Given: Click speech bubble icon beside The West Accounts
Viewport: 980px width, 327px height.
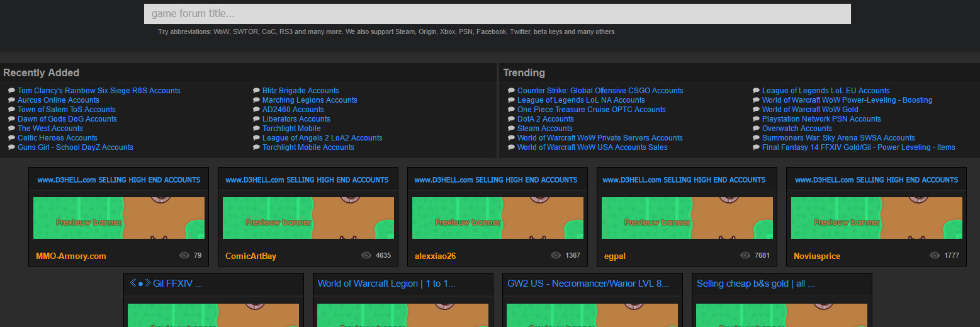Looking at the screenshot, I should (12, 129).
